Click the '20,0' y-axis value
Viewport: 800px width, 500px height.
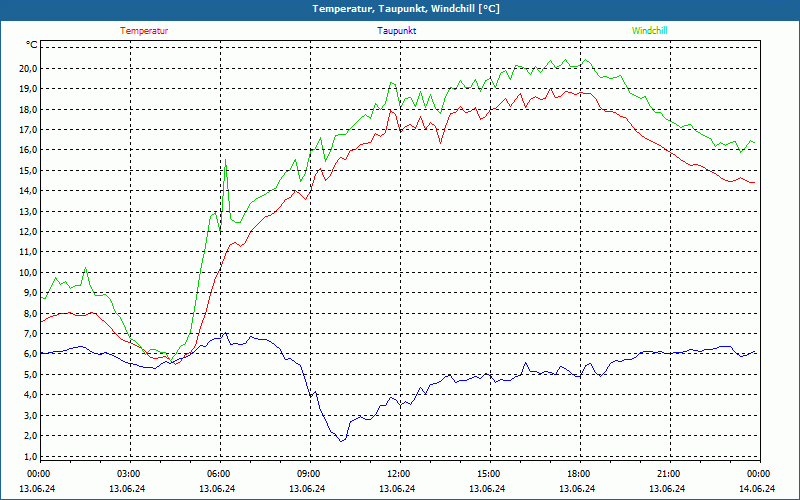tap(29, 68)
